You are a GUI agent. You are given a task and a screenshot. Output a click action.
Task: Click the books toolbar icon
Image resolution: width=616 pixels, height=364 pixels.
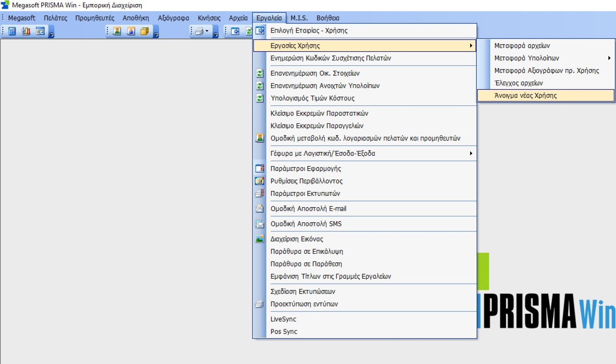tap(26, 31)
